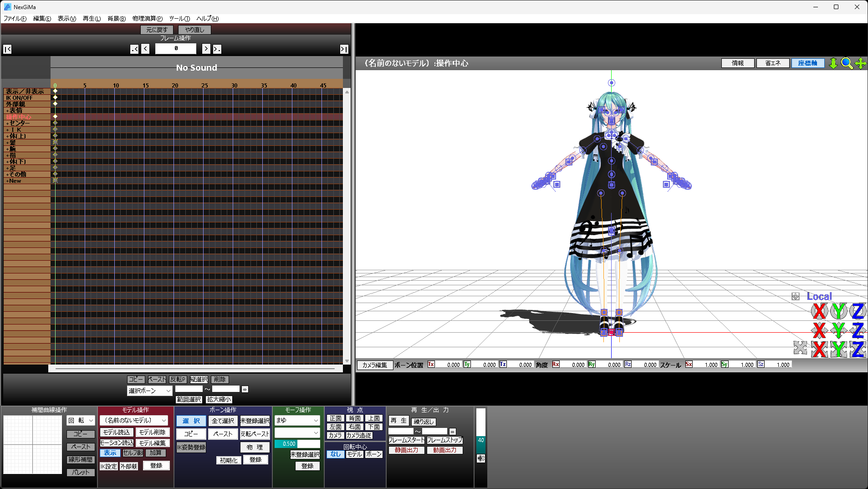Click the magnifier zoom view icon
The image size is (868, 489).
847,63
